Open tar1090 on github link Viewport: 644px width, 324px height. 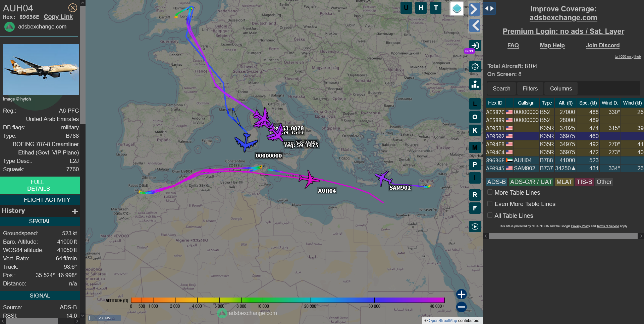(628, 57)
